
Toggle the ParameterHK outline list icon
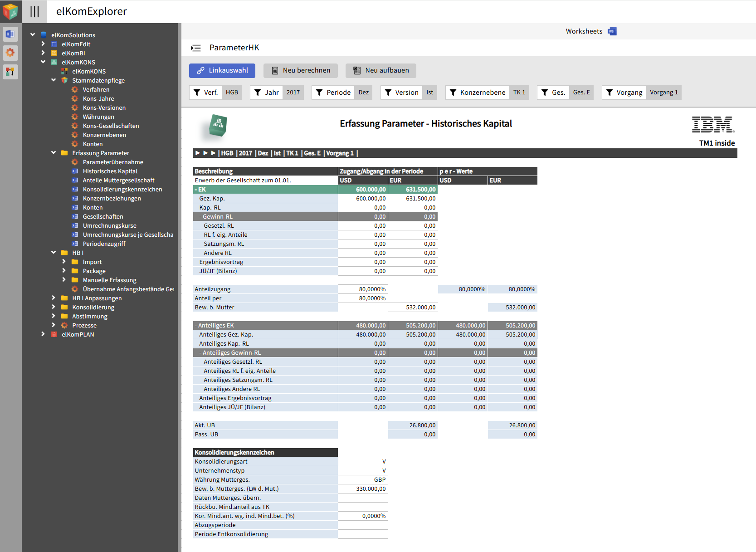point(196,48)
